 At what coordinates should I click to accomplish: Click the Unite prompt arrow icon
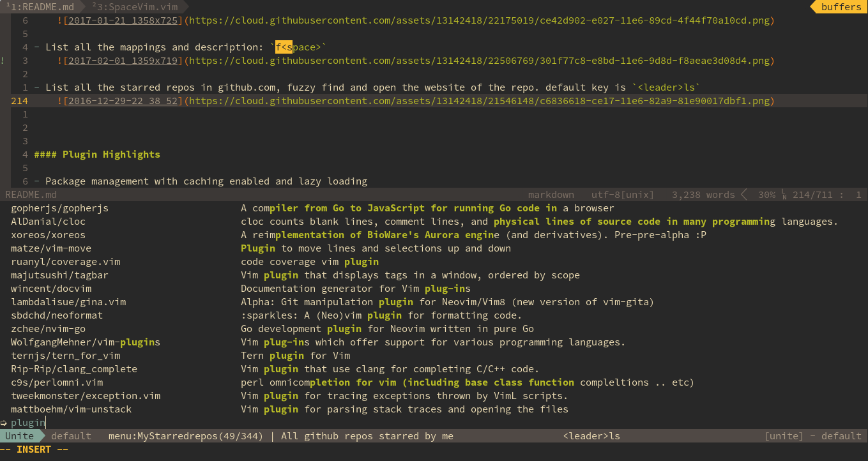4,423
